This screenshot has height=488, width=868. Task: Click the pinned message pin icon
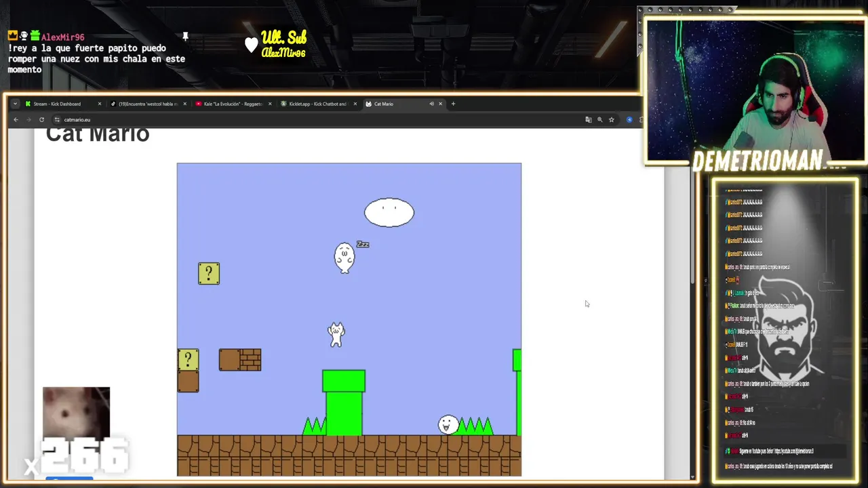[x=184, y=36]
